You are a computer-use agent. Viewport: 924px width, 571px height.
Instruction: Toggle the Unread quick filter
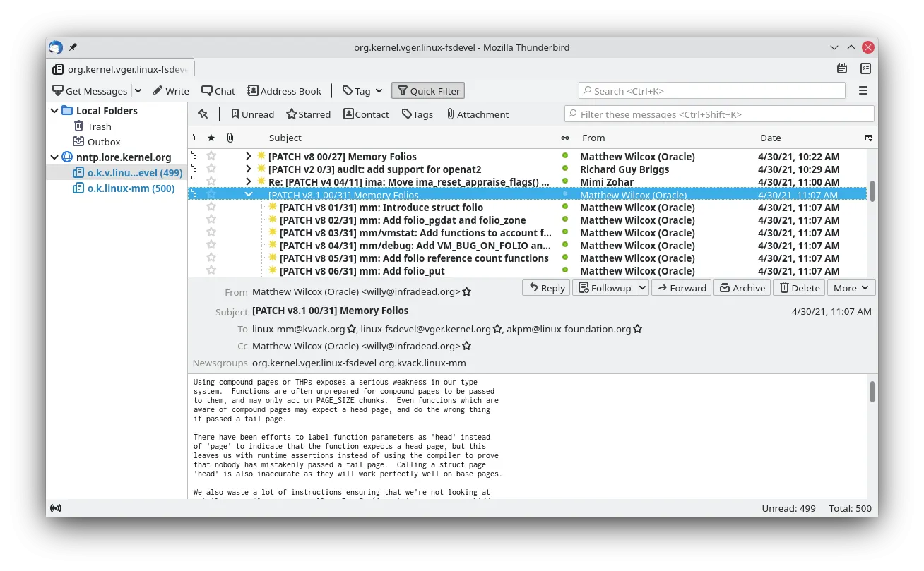(x=252, y=114)
